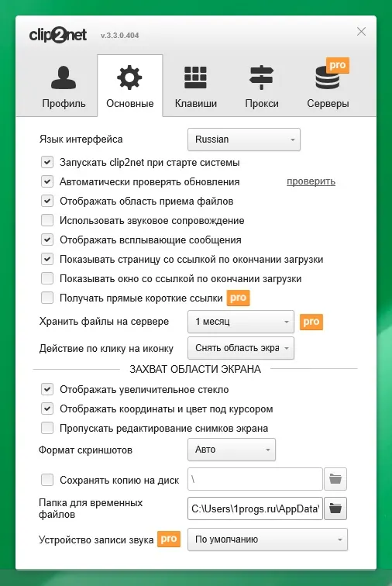Toggle Отображать увеличительное стекло checkbox

[47, 389]
